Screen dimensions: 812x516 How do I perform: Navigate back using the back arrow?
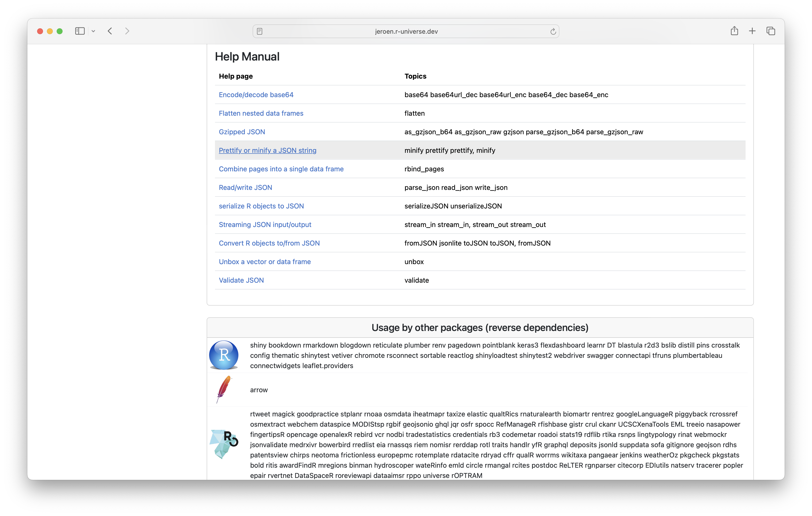pyautogui.click(x=110, y=31)
